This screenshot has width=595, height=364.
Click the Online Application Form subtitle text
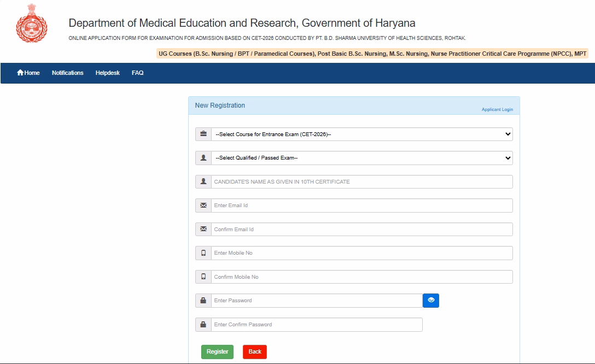(267, 38)
